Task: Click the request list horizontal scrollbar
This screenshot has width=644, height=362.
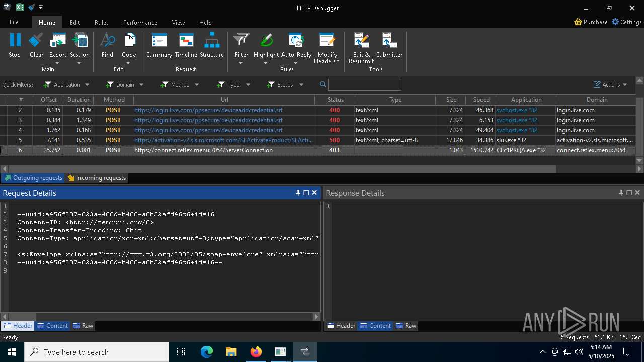Action: [282, 169]
